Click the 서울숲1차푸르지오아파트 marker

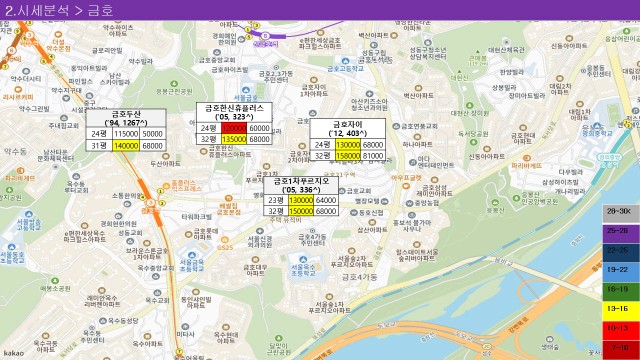pos(329,297)
